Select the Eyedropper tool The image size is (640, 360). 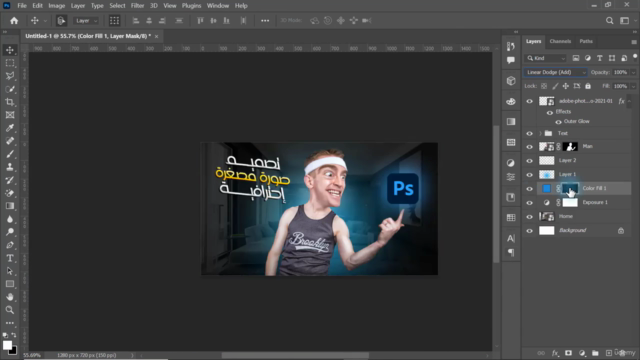click(x=10, y=128)
